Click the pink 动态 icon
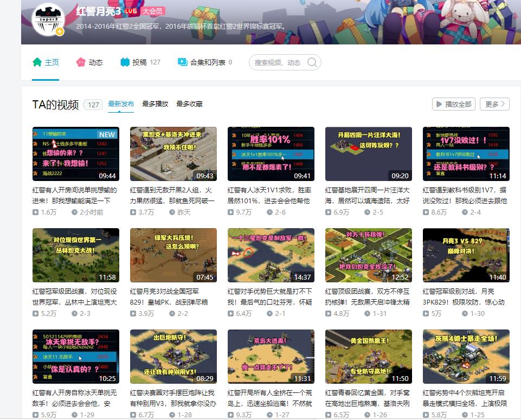 pos(81,62)
